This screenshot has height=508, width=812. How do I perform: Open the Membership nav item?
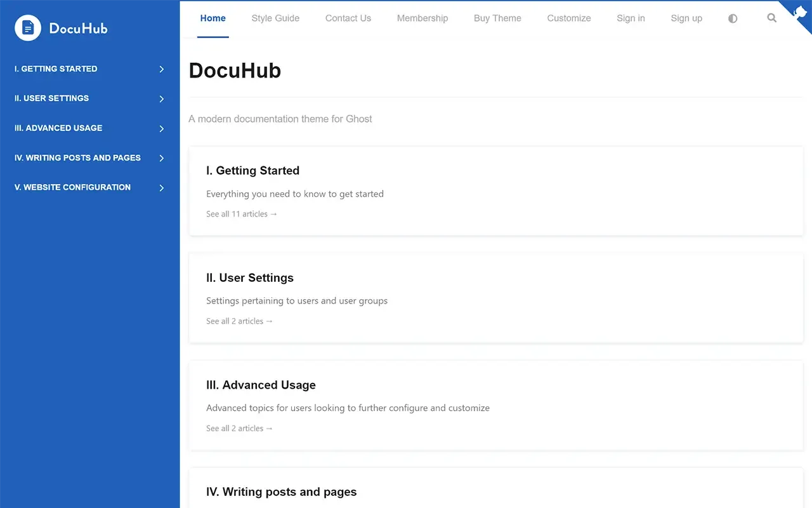[x=422, y=18]
